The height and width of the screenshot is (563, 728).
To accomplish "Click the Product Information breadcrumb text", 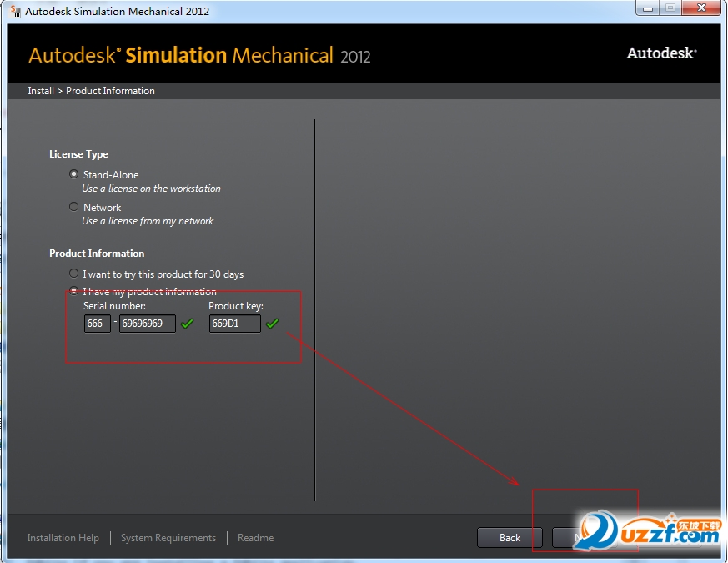I will tap(111, 91).
